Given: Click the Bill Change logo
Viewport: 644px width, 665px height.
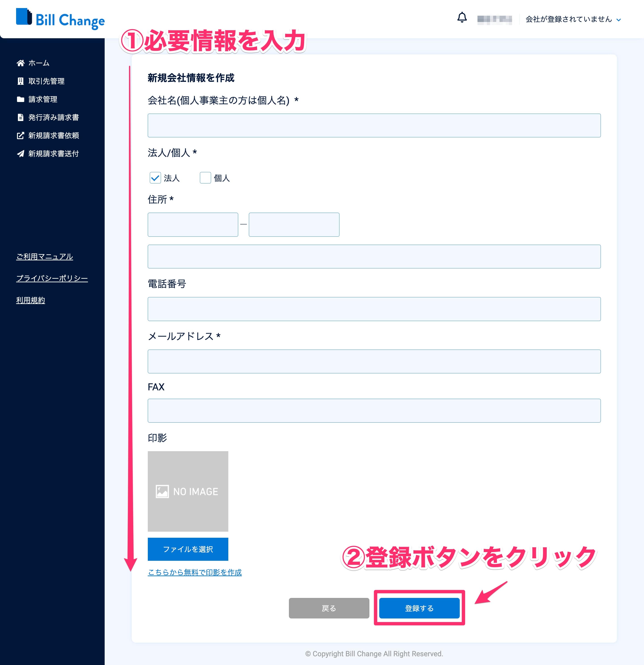Looking at the screenshot, I should (60, 19).
